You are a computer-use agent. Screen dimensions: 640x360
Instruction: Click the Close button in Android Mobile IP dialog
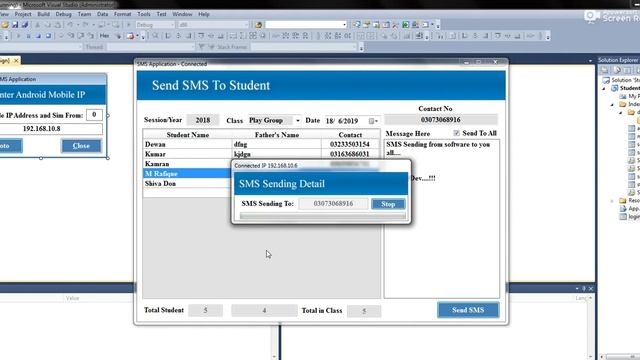[x=81, y=146]
